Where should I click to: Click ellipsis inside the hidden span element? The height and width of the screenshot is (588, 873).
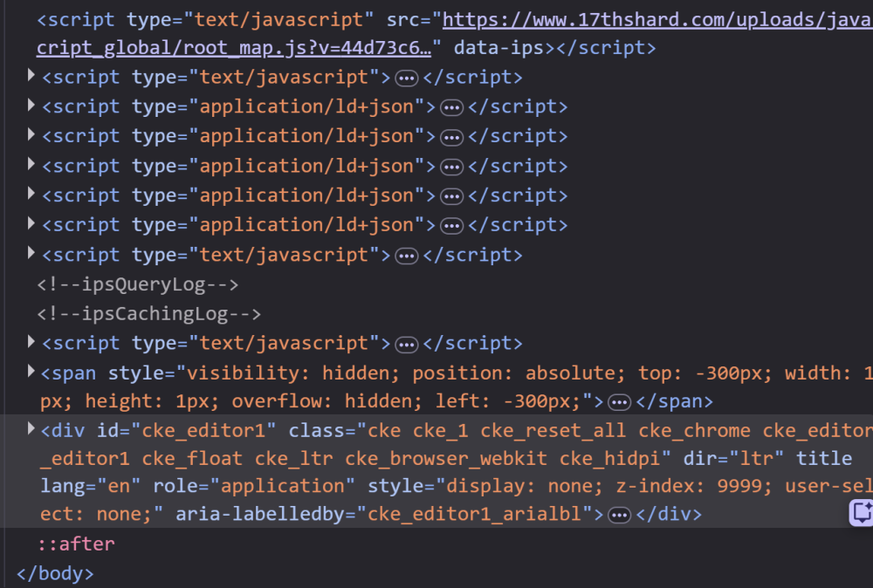point(619,403)
